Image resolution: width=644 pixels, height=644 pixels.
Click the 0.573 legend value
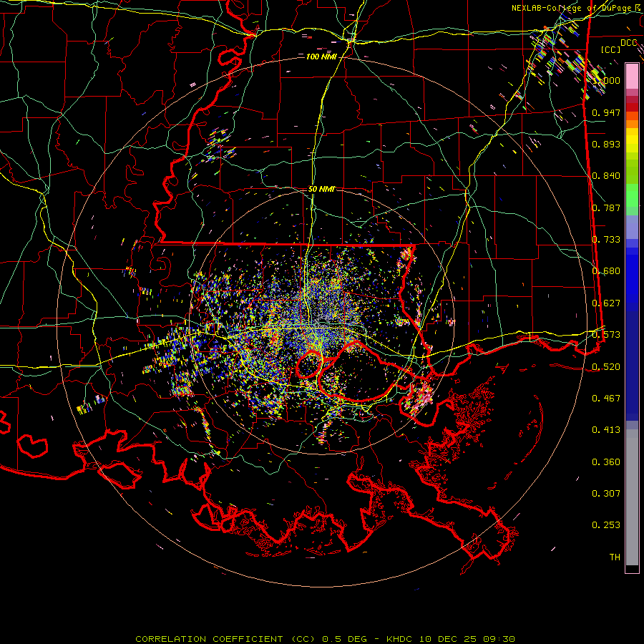606,335
